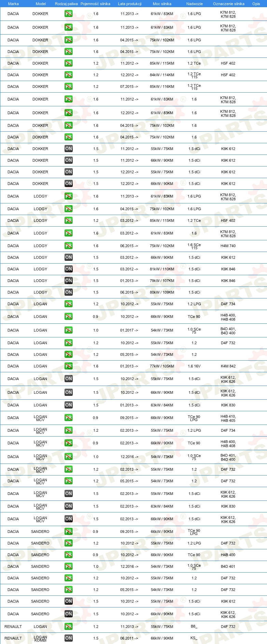Click the production date '01.2017 ->'
The width and height of the screenshot is (267, 644).
[129, 330]
